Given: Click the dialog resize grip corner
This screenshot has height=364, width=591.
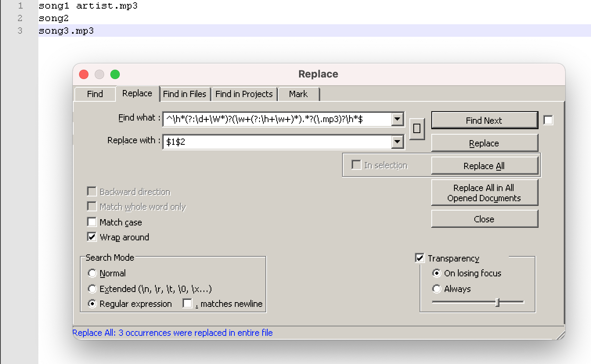Looking at the screenshot, I should tap(560, 335).
